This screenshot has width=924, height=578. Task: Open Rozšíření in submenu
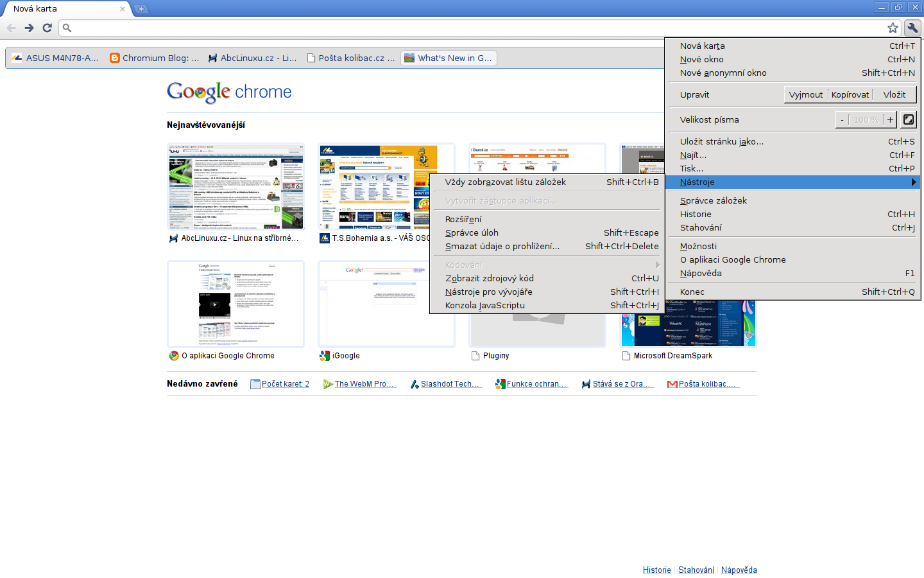coord(547,219)
